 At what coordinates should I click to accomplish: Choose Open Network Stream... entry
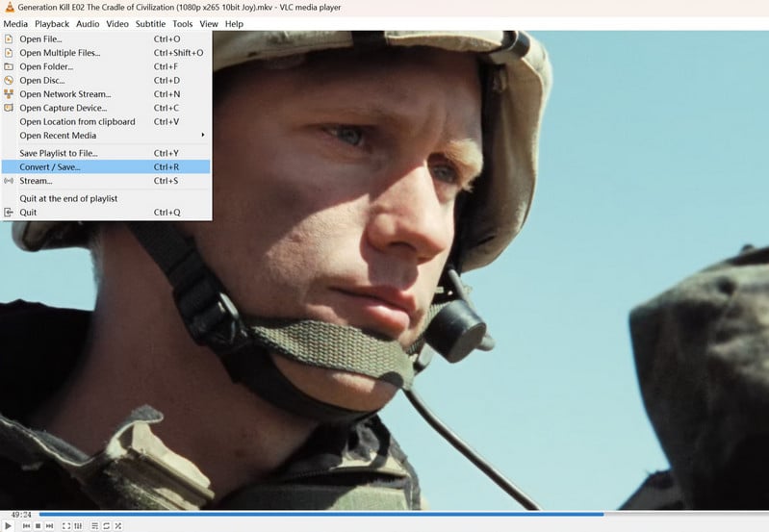click(x=106, y=93)
